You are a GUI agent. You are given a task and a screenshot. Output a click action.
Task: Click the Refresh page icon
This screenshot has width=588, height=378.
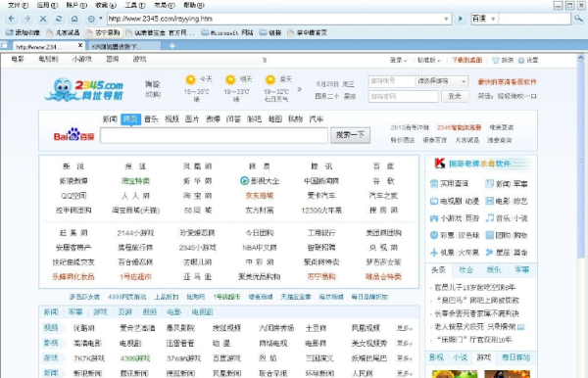coord(59,19)
